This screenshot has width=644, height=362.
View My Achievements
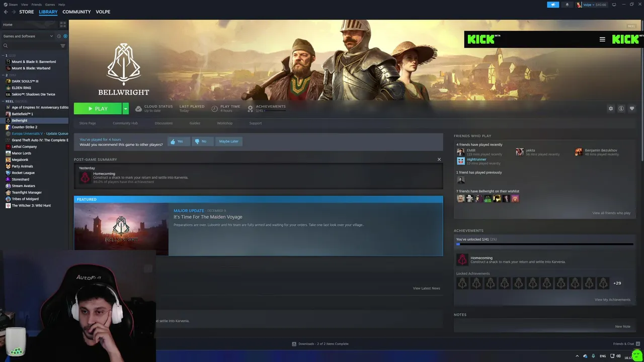point(612,300)
